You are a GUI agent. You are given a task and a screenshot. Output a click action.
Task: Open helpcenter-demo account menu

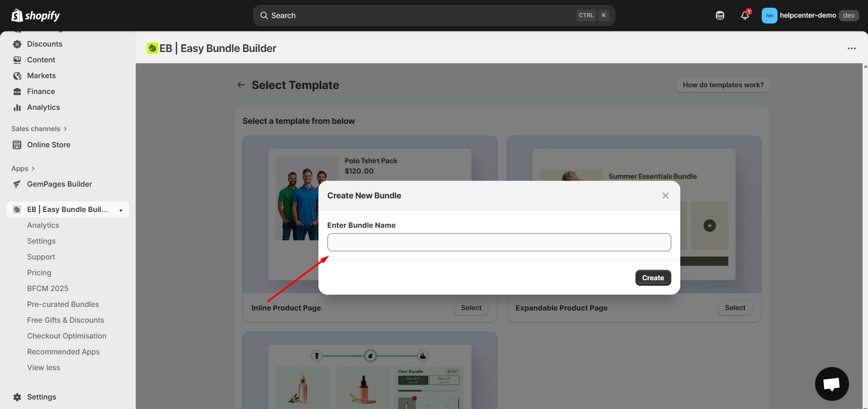click(x=810, y=15)
